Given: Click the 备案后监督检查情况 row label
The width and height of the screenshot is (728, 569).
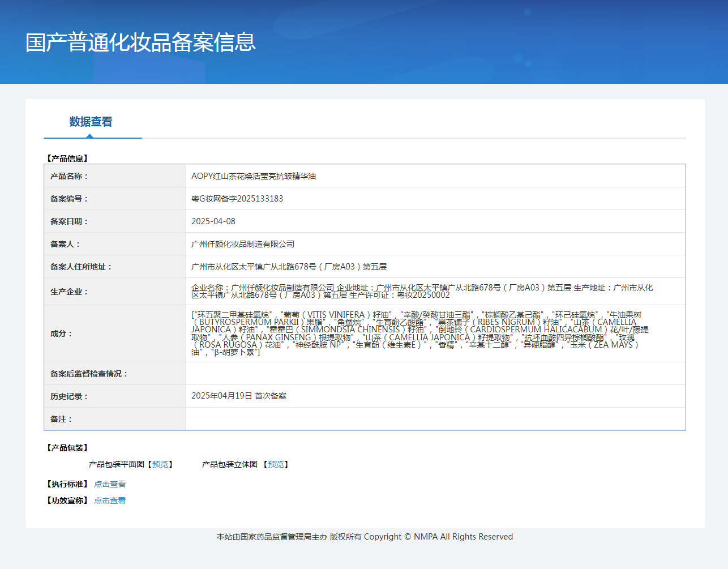Looking at the screenshot, I should (89, 374).
